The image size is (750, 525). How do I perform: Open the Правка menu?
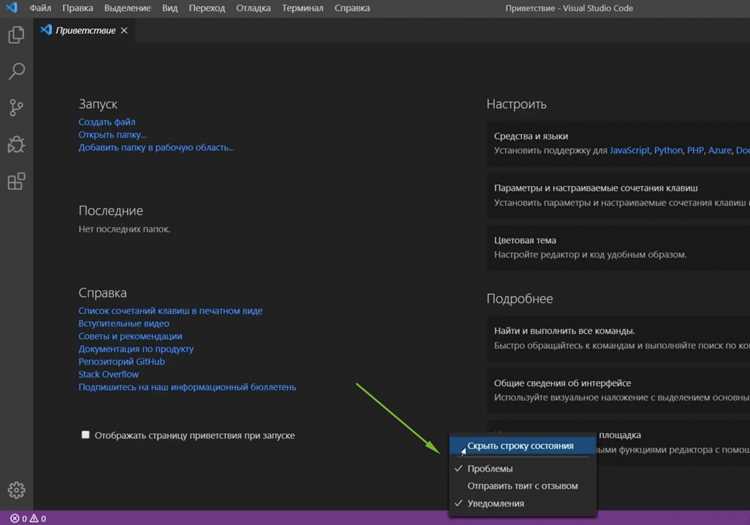click(77, 8)
